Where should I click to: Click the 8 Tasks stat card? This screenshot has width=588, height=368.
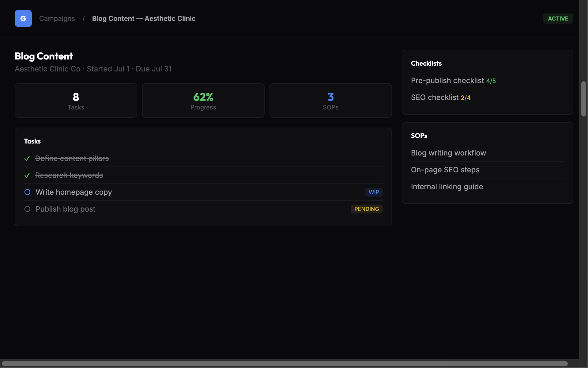76,101
